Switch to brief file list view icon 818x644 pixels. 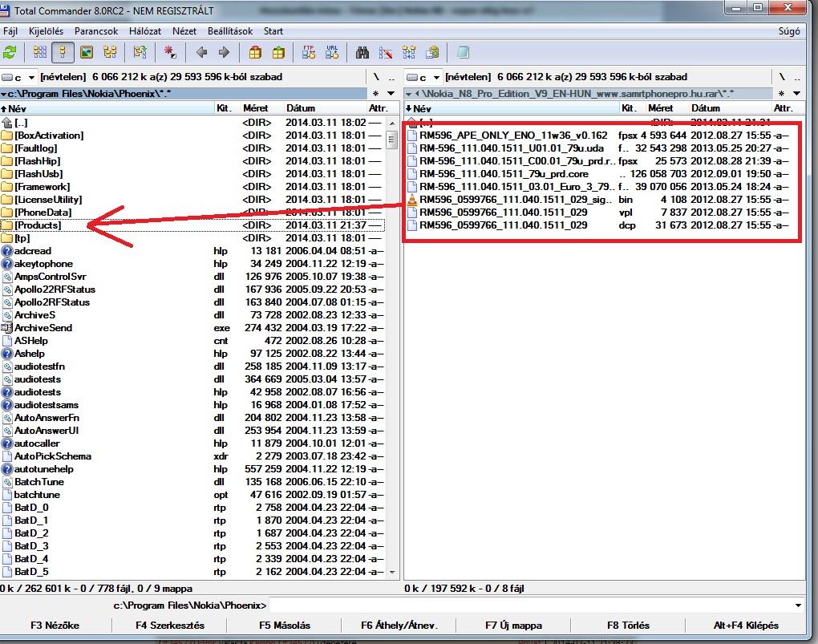point(39,52)
